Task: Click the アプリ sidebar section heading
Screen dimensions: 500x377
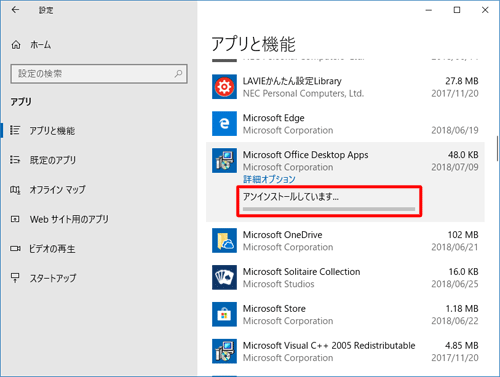Action: coord(21,102)
